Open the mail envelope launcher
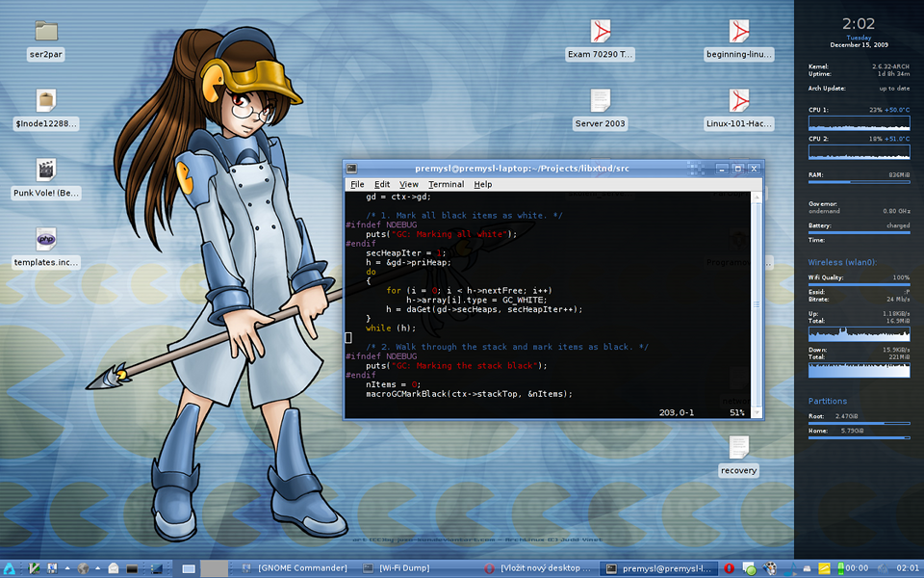 click(114, 568)
